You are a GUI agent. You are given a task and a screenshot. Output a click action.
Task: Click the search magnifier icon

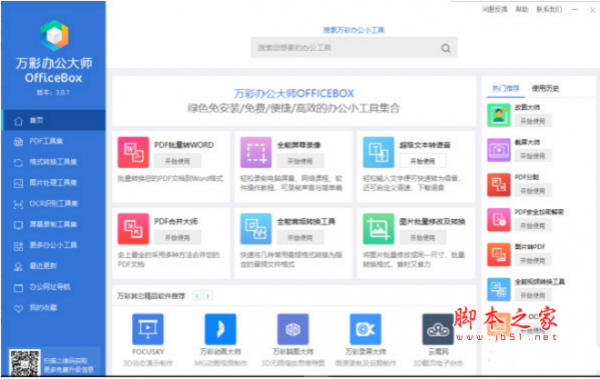pos(446,48)
